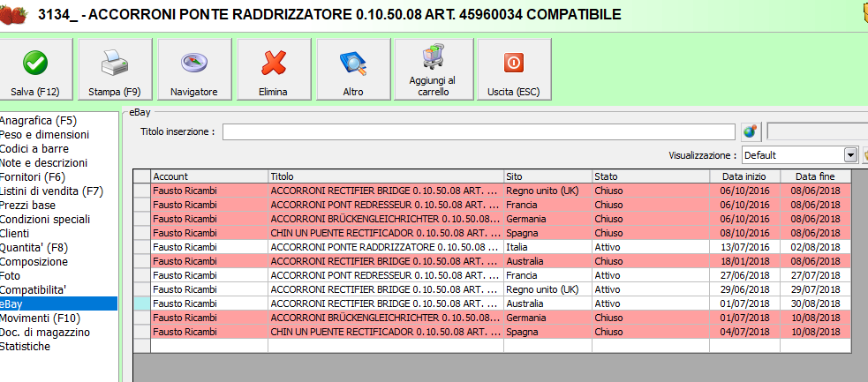Click the empty new row at grid bottom
The width and height of the screenshot is (868, 382).
[492, 346]
